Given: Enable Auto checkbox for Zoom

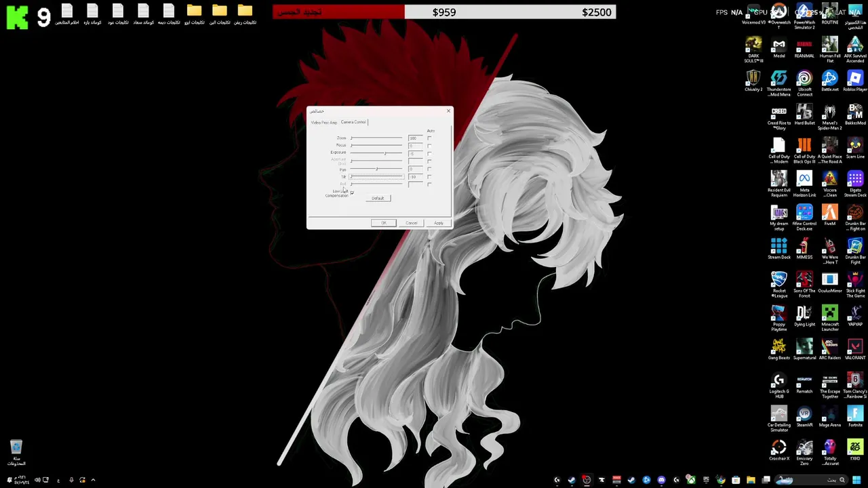Looking at the screenshot, I should pos(429,138).
